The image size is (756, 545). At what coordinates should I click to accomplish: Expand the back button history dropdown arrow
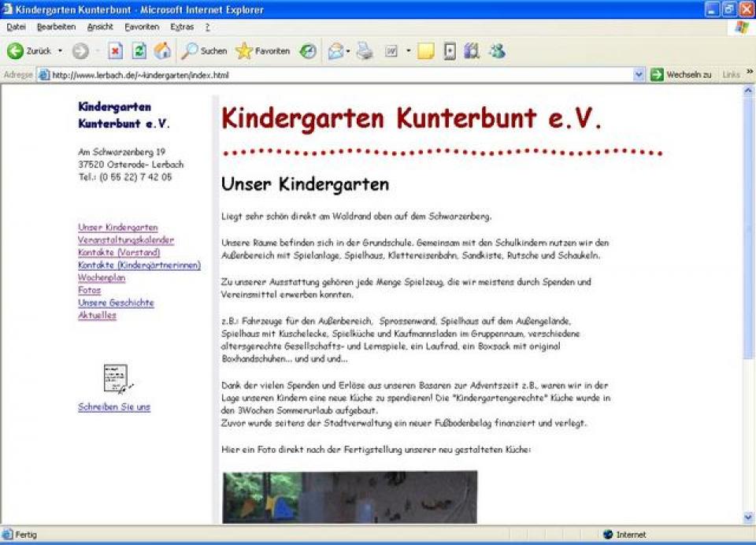point(60,51)
